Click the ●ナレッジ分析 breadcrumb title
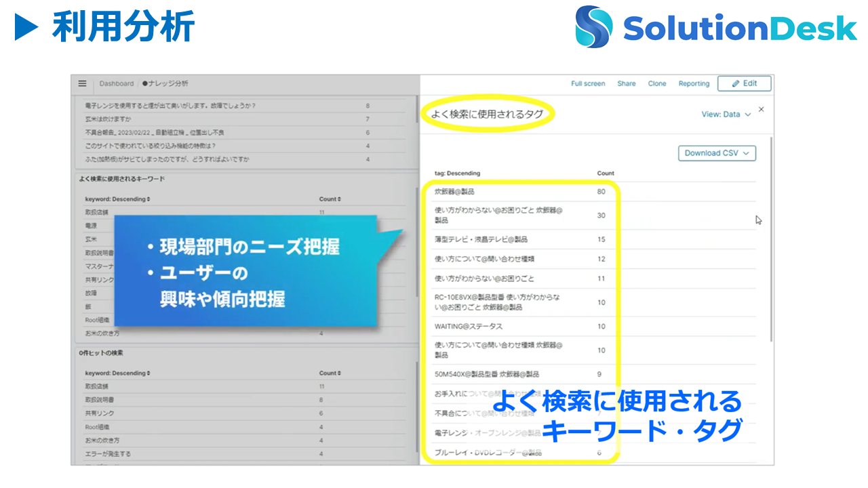 tap(165, 83)
